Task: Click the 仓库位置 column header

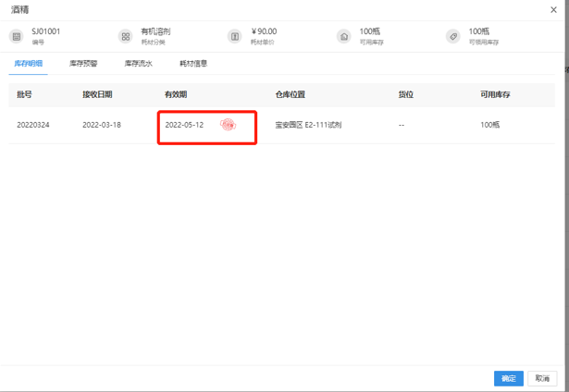Action: point(290,94)
